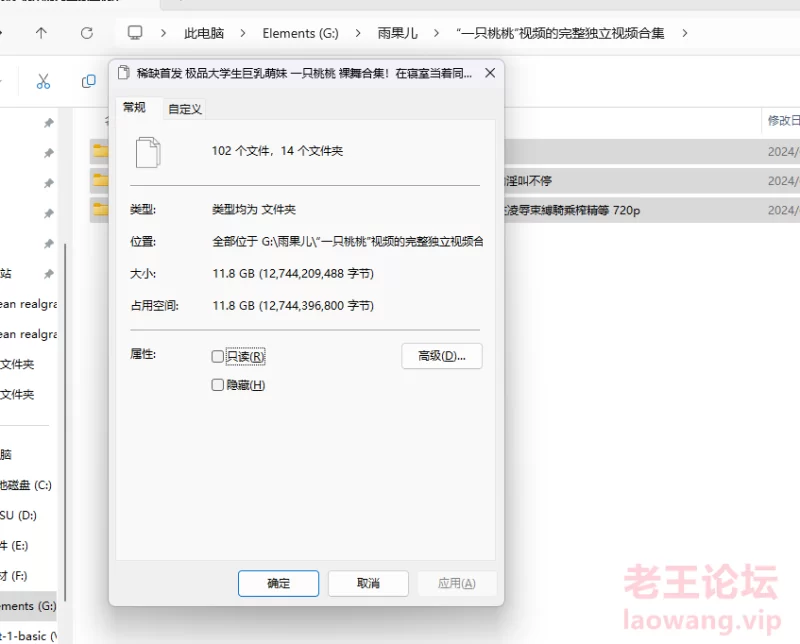Click the 视频合集 folder breadcrumb segment
The image size is (800, 644).
click(x=560, y=34)
